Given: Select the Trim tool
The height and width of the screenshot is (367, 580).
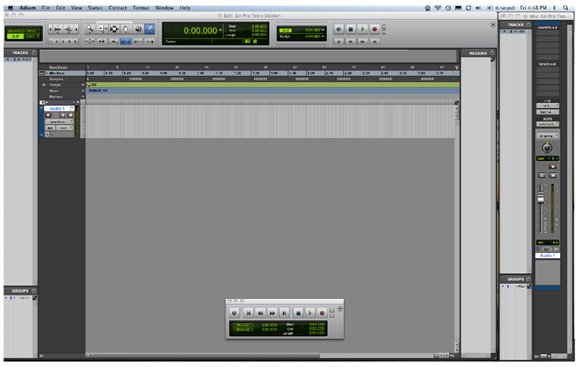Looking at the screenshot, I should click(x=103, y=29).
